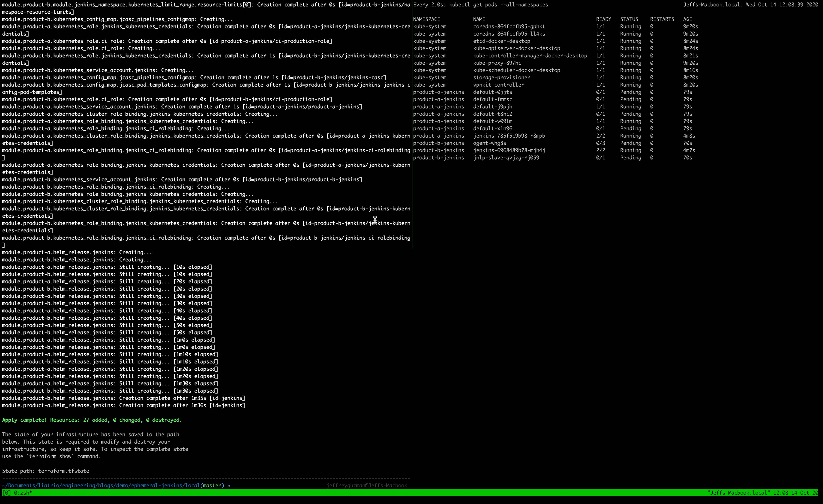Image resolution: width=823 pixels, height=504 pixels.
Task: Click the kube-proxy-897hc pod name
Action: coord(497,63)
